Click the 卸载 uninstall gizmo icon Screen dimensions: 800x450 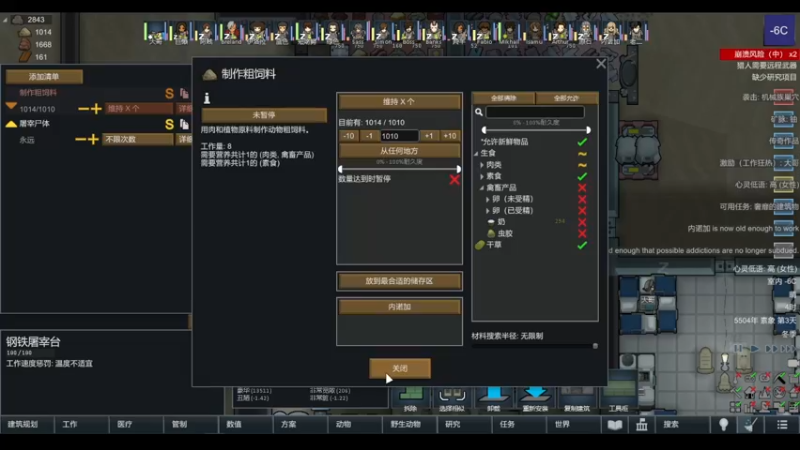[x=493, y=399]
